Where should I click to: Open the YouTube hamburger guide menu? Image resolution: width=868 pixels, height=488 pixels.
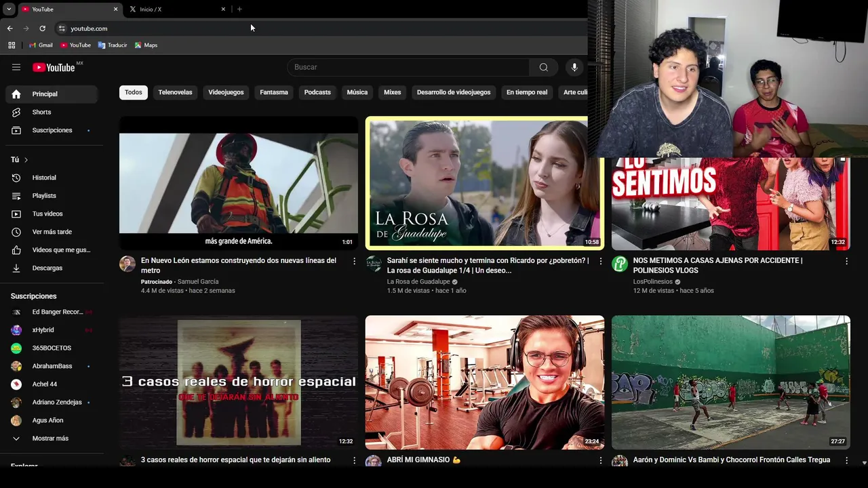pos(16,67)
